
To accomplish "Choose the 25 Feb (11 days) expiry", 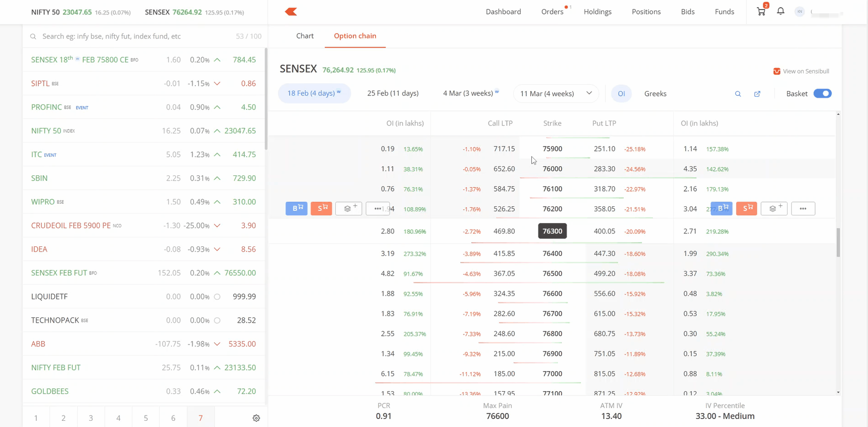I will [393, 93].
